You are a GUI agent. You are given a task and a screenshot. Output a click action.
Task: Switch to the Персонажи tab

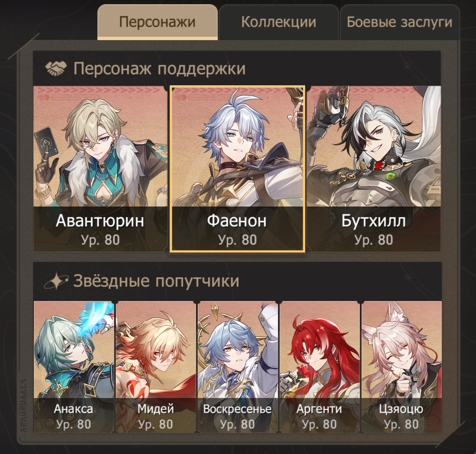point(158,22)
